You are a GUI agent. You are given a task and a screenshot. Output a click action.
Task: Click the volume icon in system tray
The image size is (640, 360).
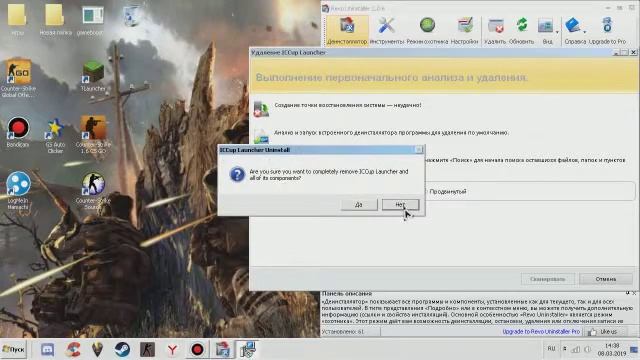588,349
